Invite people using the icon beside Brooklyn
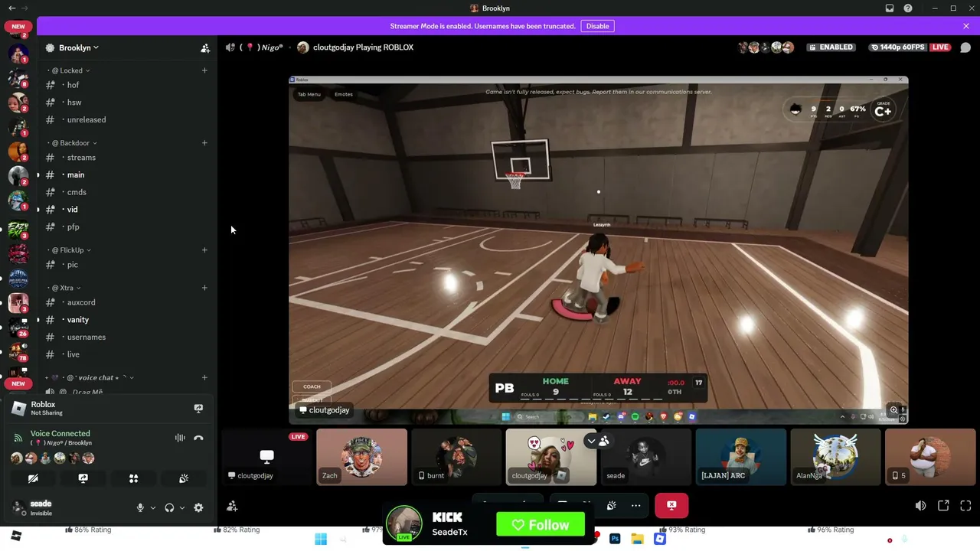This screenshot has height=551, width=980. pyautogui.click(x=205, y=47)
